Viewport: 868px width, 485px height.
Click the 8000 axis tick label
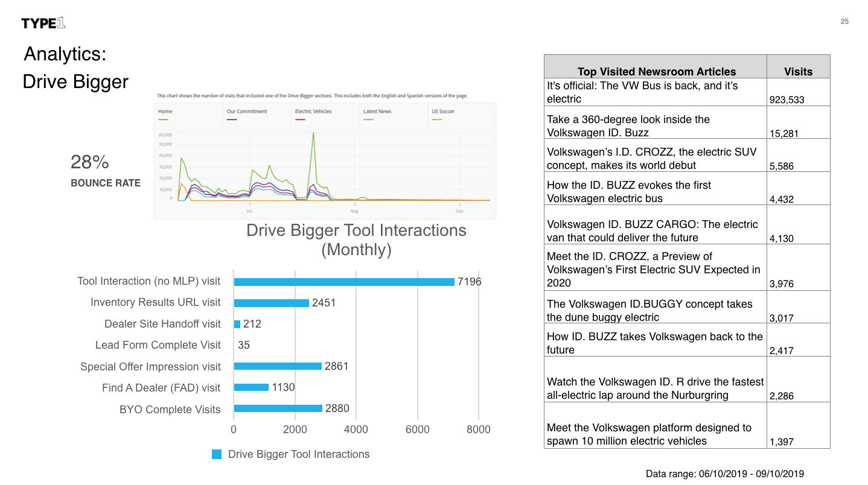click(x=478, y=430)
